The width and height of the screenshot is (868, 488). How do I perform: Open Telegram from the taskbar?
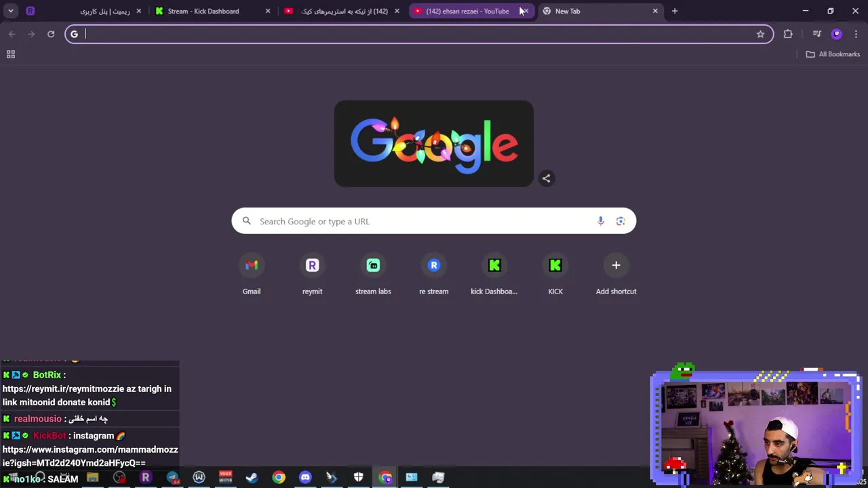pos(172,478)
